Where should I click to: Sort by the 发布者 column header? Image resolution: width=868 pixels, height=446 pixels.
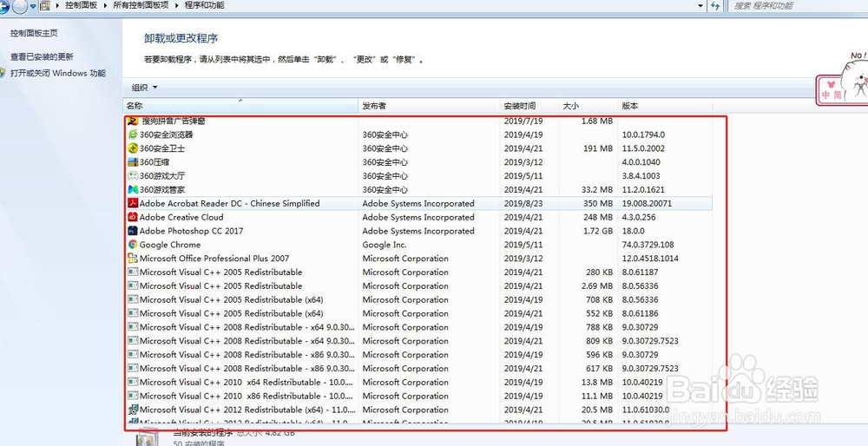coord(429,106)
